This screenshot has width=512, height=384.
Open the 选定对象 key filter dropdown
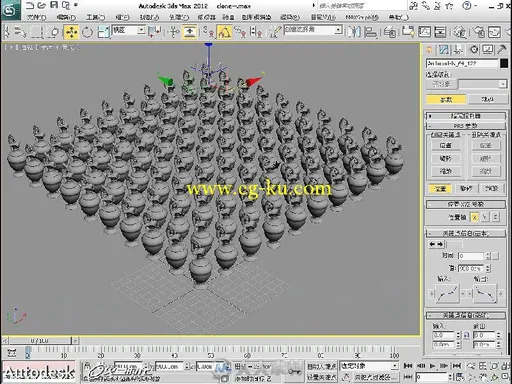(x=369, y=366)
